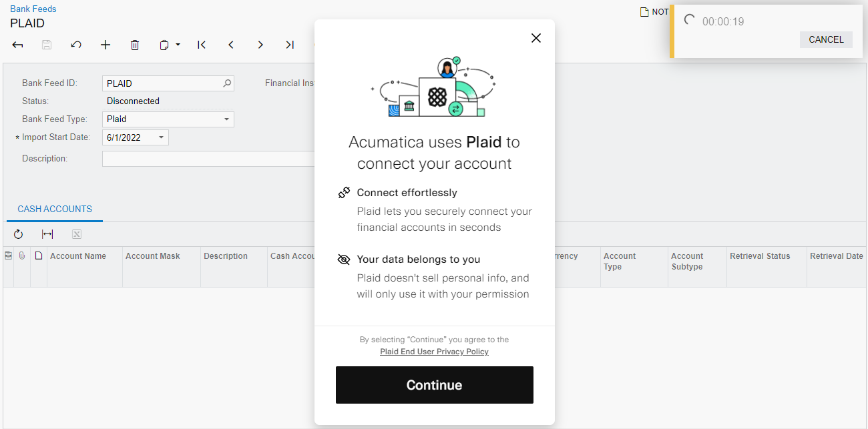Expand the Import Start Date calendar picker
Screen dimensions: 868x429
point(160,137)
